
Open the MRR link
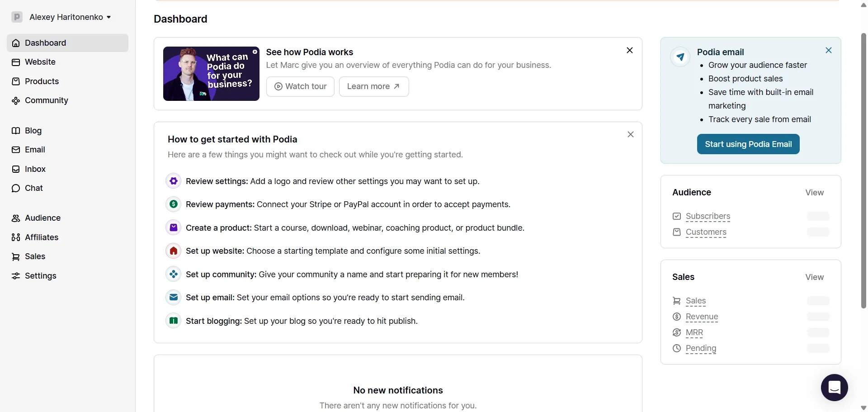point(694,332)
